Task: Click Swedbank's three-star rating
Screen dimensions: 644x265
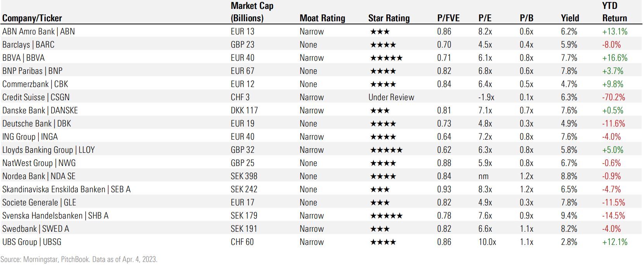Action: click(x=380, y=229)
